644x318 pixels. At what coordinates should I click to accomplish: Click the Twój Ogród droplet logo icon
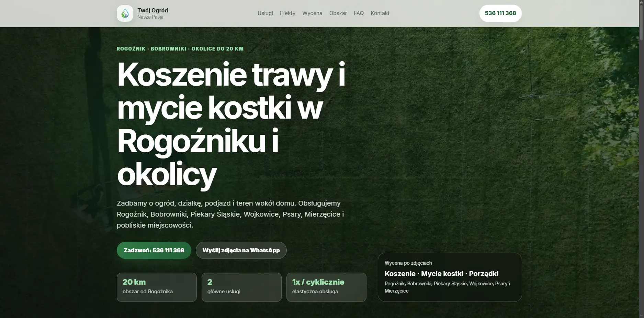click(125, 13)
